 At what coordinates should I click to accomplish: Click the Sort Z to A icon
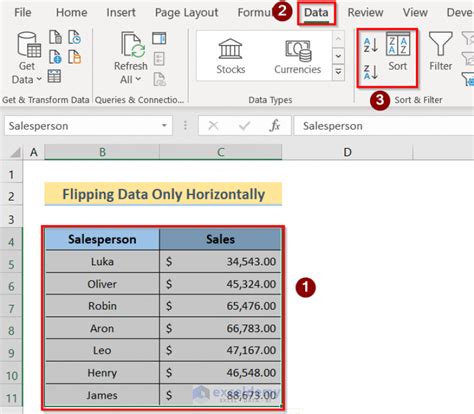point(371,72)
